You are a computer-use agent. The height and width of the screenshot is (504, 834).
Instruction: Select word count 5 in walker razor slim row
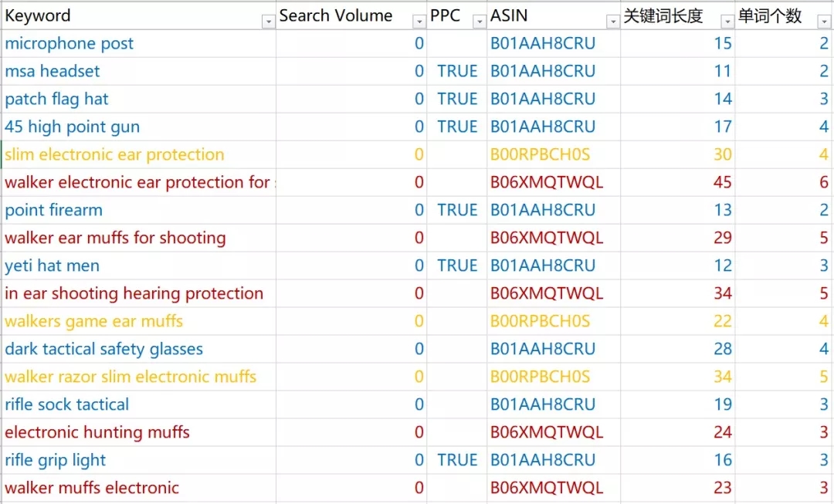click(784, 377)
